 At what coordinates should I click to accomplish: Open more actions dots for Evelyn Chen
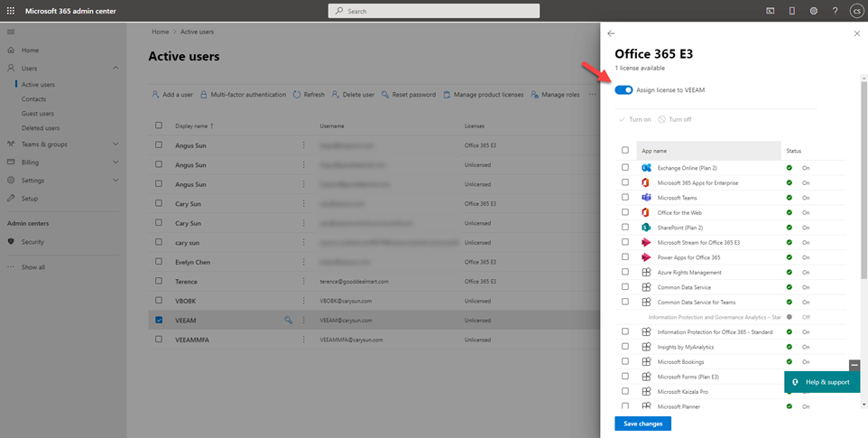(x=303, y=262)
